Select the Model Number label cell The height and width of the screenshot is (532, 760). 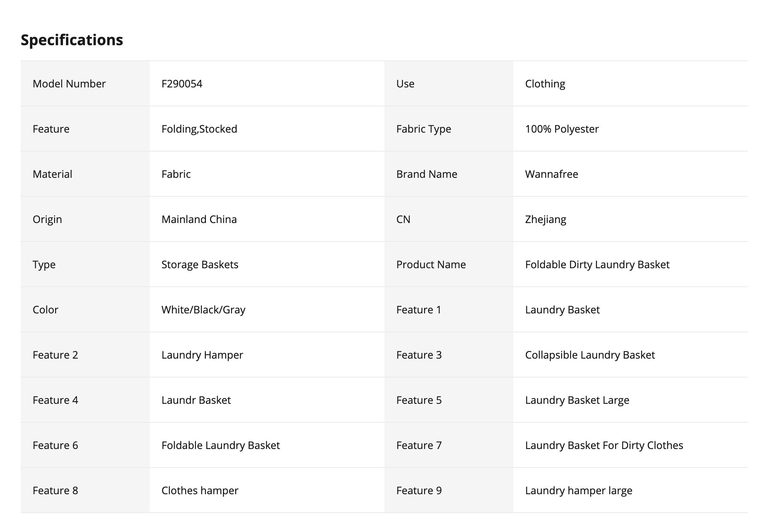click(69, 84)
